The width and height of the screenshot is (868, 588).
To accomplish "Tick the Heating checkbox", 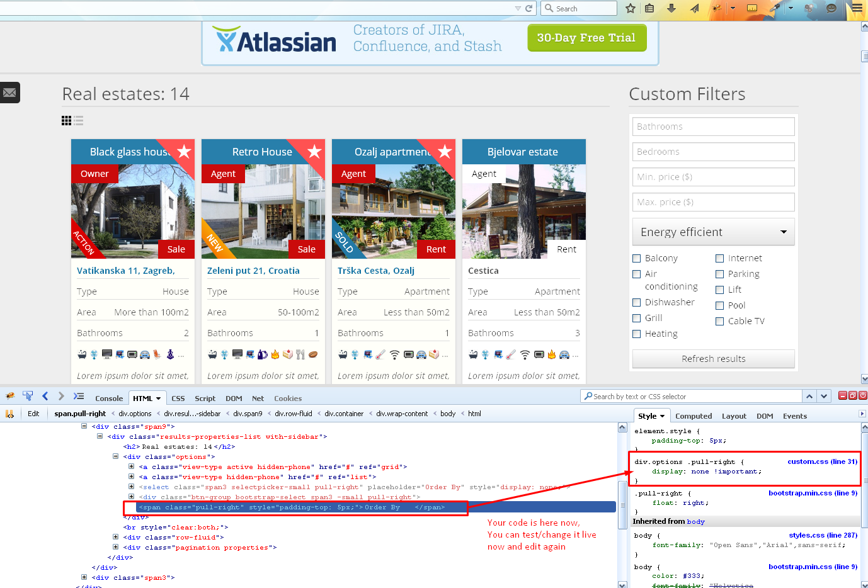I will coord(636,334).
